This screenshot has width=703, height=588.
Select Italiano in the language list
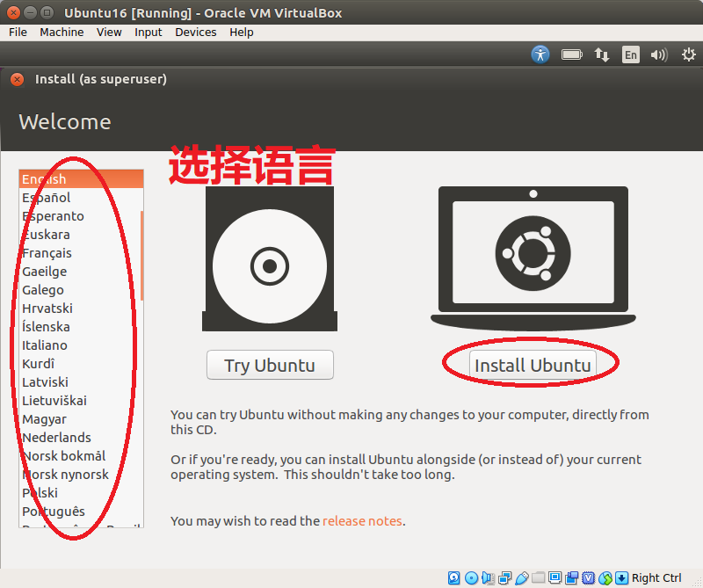click(80, 345)
